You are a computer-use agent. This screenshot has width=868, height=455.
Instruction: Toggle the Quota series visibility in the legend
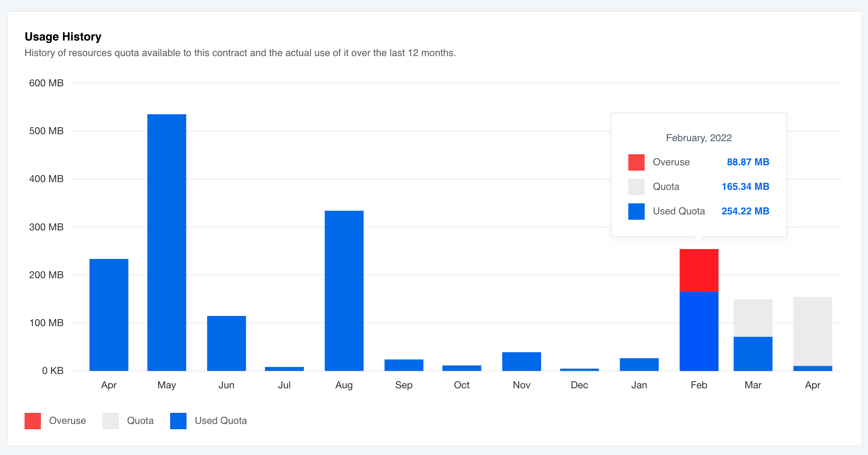tap(140, 421)
